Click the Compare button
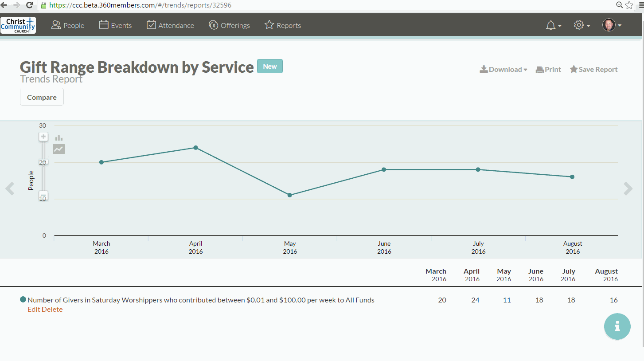 click(x=42, y=97)
